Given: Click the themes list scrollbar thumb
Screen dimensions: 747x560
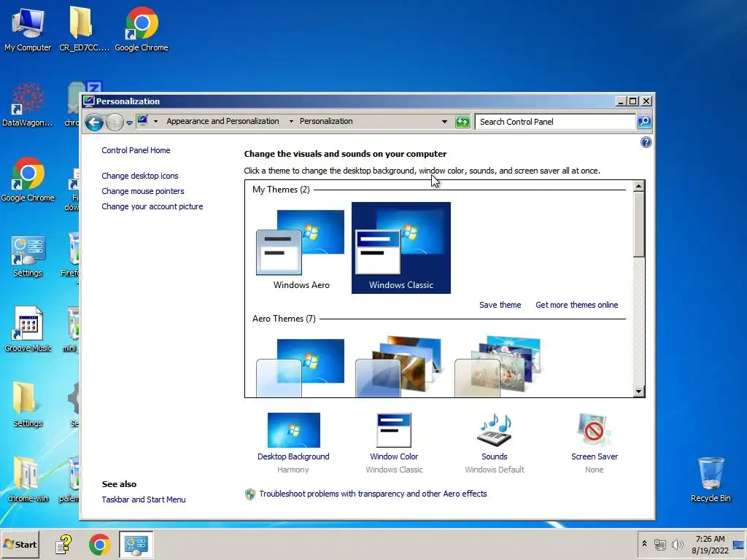Looking at the screenshot, I should coord(639,225).
